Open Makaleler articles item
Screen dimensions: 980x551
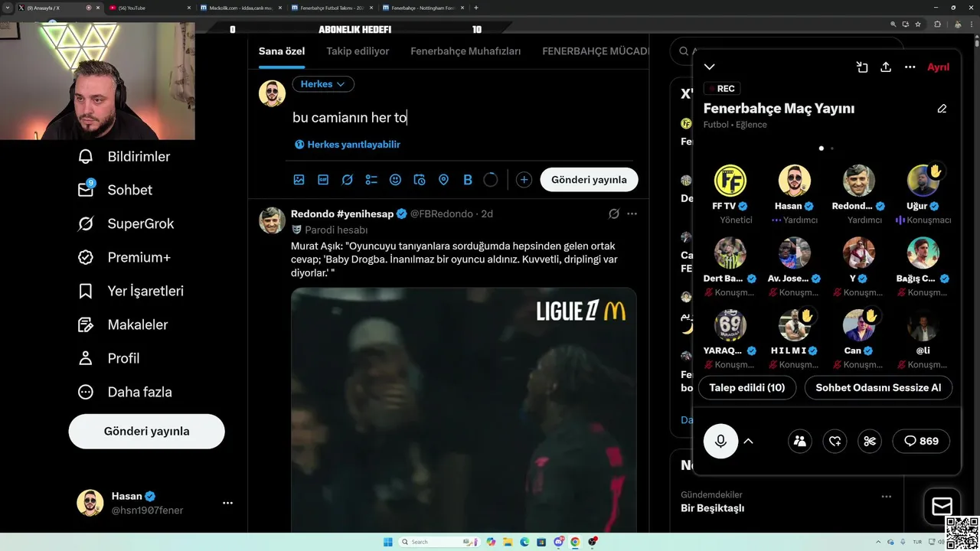point(122,324)
